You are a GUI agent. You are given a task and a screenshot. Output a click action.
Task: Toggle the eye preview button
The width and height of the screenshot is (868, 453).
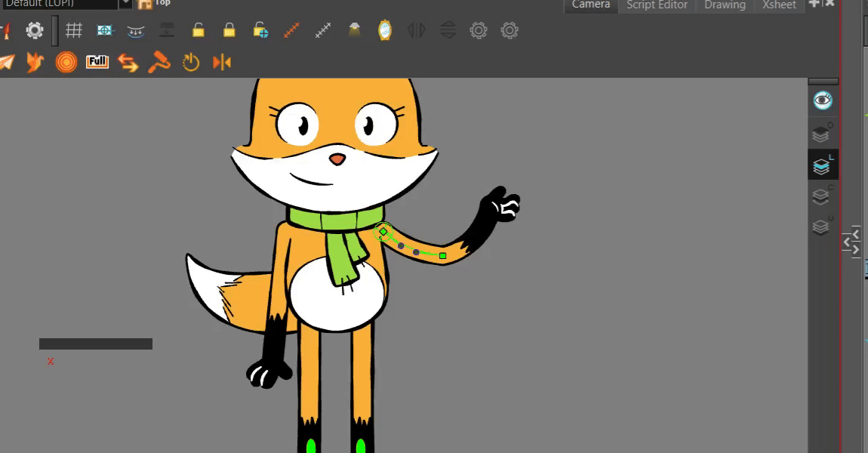[822, 100]
